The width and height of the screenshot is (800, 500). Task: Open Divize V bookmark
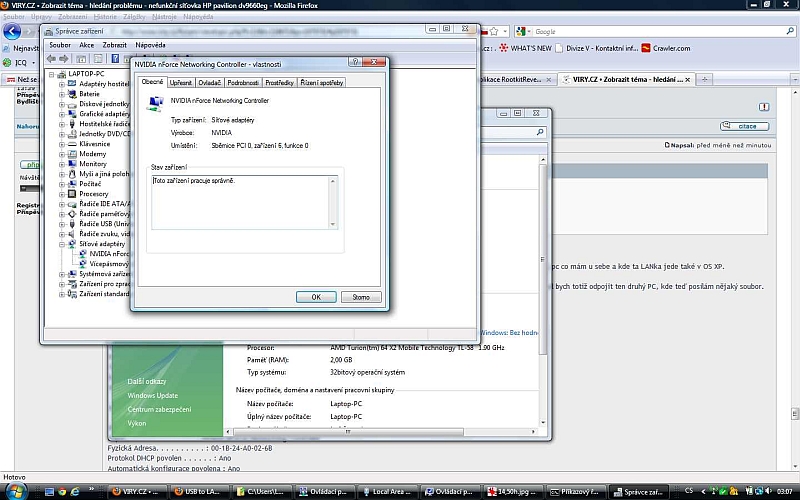596,48
